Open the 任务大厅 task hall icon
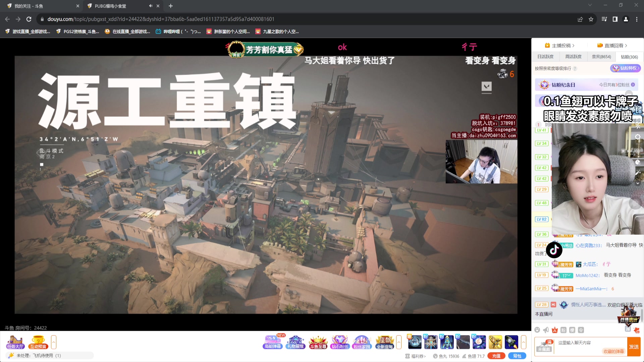The image size is (644, 362). [15, 342]
